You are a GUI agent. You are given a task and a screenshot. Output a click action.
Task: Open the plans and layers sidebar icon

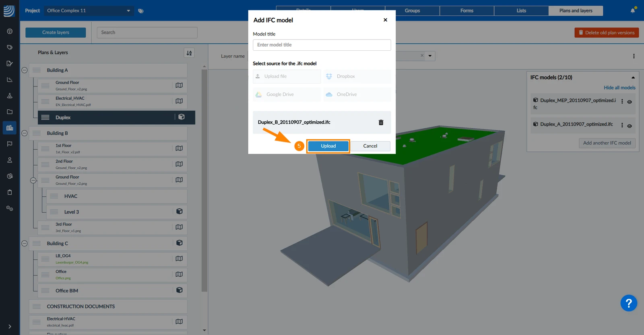point(10,128)
